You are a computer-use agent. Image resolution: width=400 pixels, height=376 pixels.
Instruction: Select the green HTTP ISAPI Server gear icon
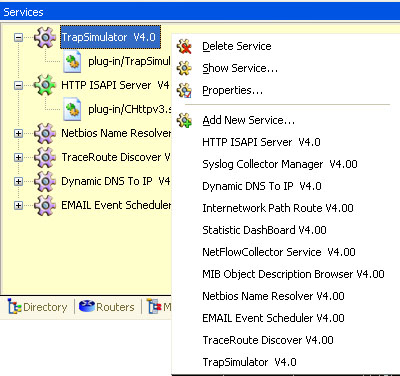tap(45, 85)
